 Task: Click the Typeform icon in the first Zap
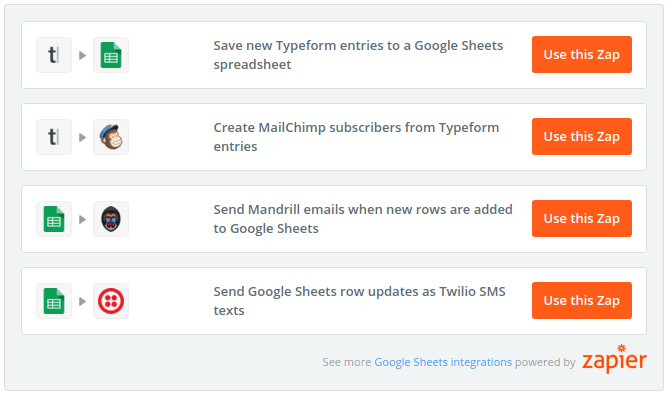point(54,55)
